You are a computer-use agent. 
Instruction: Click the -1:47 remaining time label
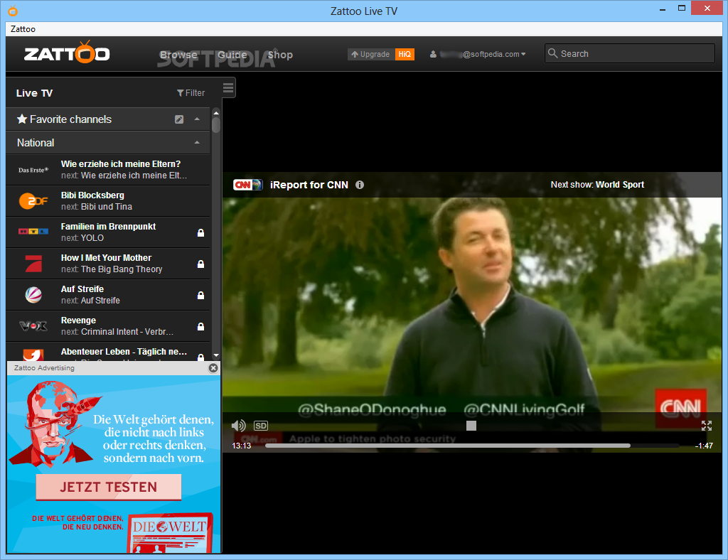tap(704, 446)
